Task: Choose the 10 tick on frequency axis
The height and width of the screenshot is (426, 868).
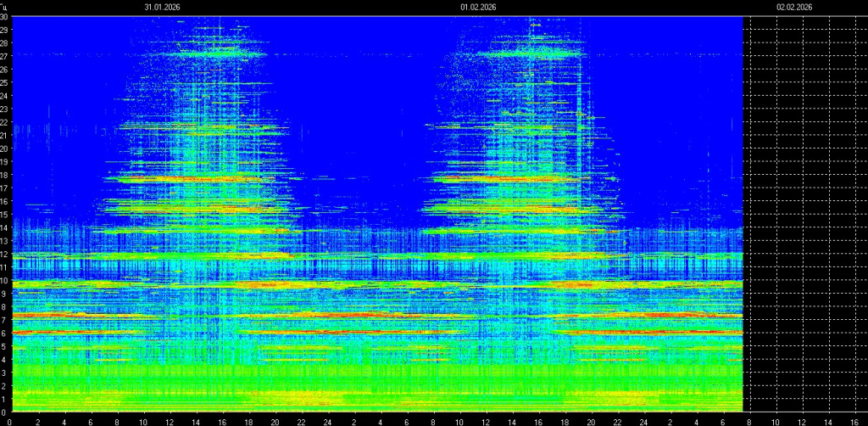Action: click(4, 280)
